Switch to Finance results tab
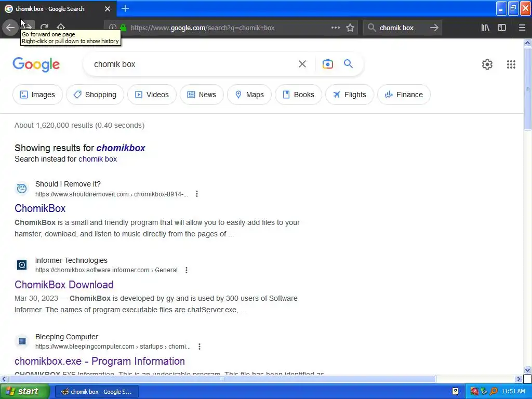This screenshot has height=399, width=532. click(404, 95)
